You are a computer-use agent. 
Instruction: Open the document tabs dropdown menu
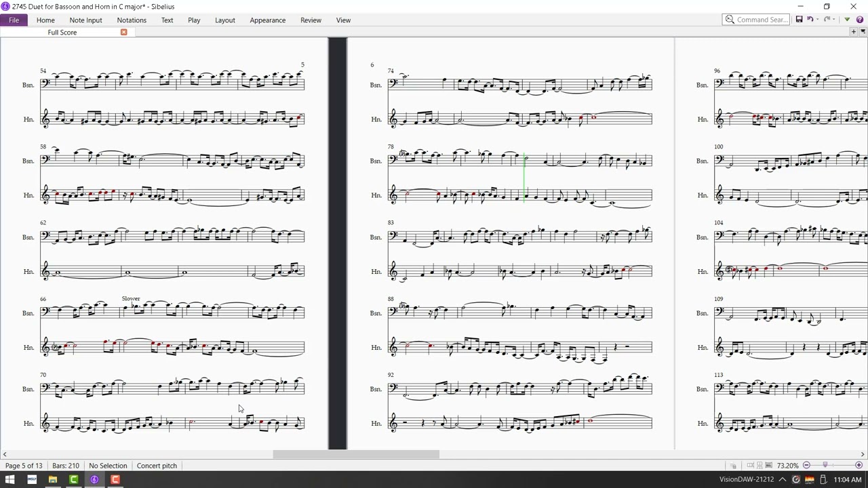coord(862,32)
